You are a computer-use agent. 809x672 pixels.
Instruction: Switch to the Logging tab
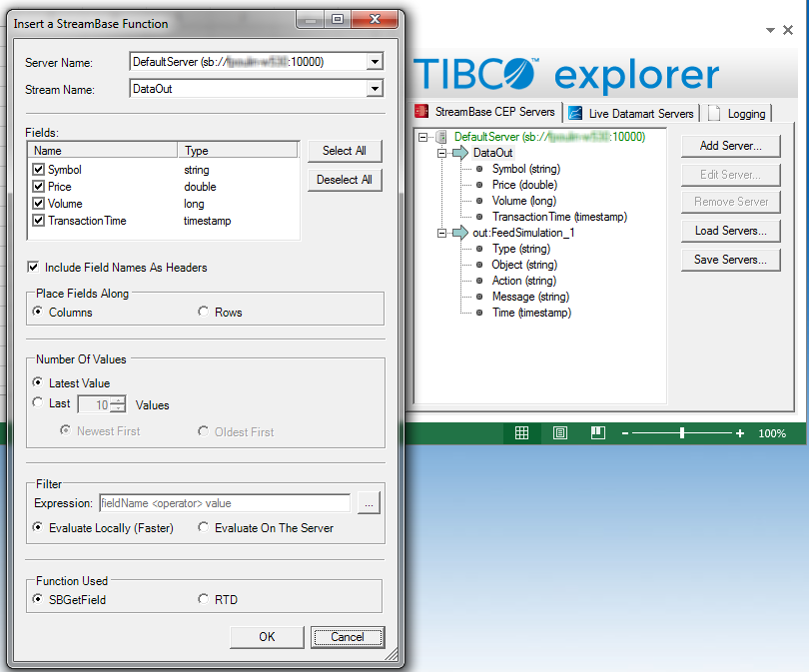tap(737, 114)
